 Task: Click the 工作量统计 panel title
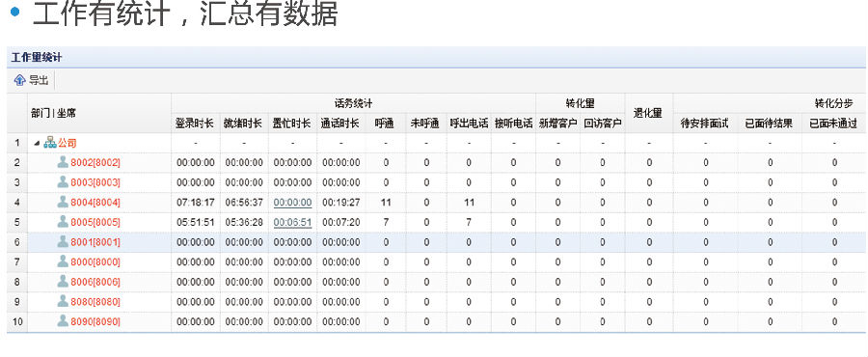[37, 58]
